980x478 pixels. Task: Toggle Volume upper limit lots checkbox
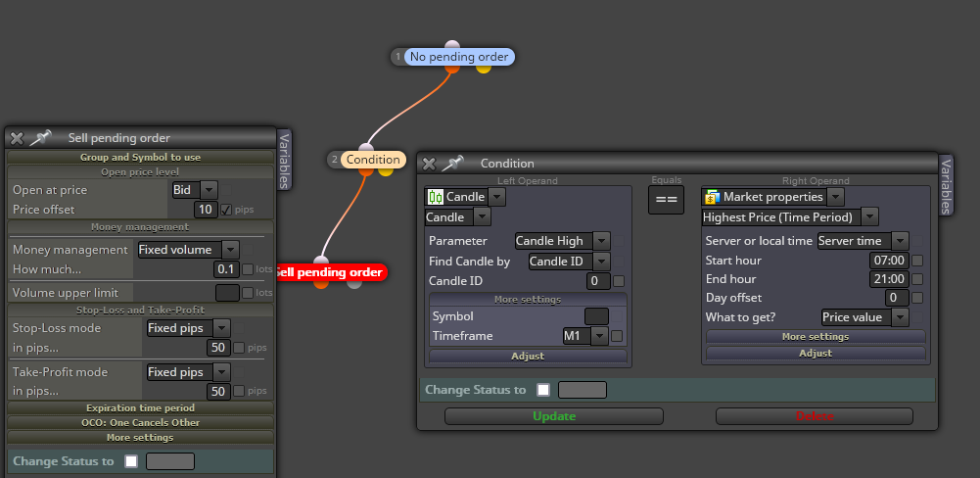tap(248, 293)
